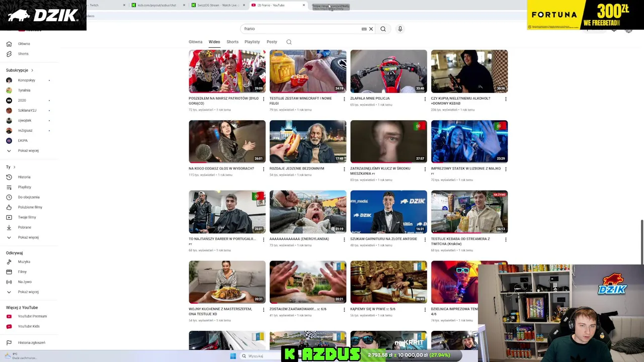Play IMPREZOWY STATEK W LIZBONIE thumbnail
The width and height of the screenshot is (644, 362).
(x=469, y=141)
